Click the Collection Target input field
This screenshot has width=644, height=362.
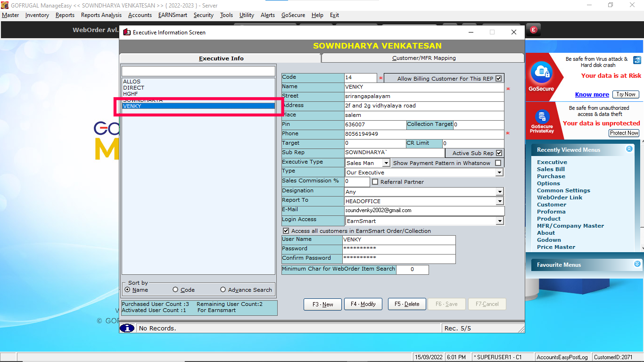click(x=479, y=125)
